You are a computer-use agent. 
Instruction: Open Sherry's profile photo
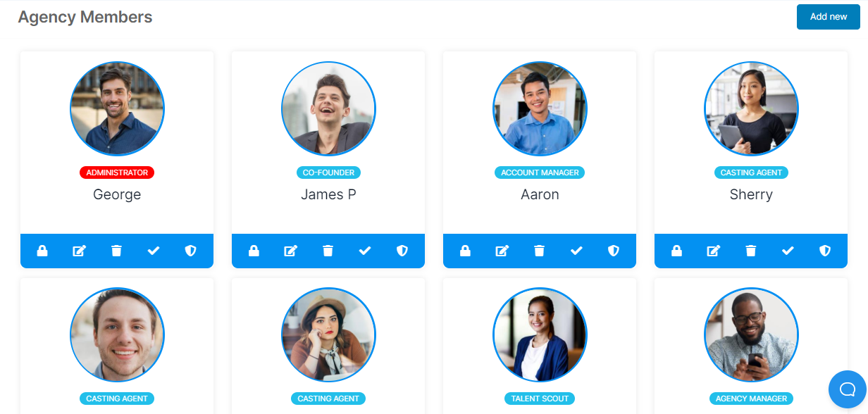click(751, 109)
